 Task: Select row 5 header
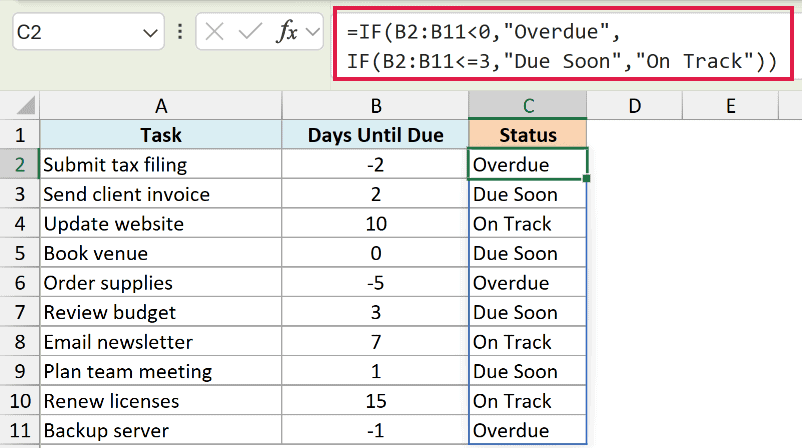coord(19,253)
